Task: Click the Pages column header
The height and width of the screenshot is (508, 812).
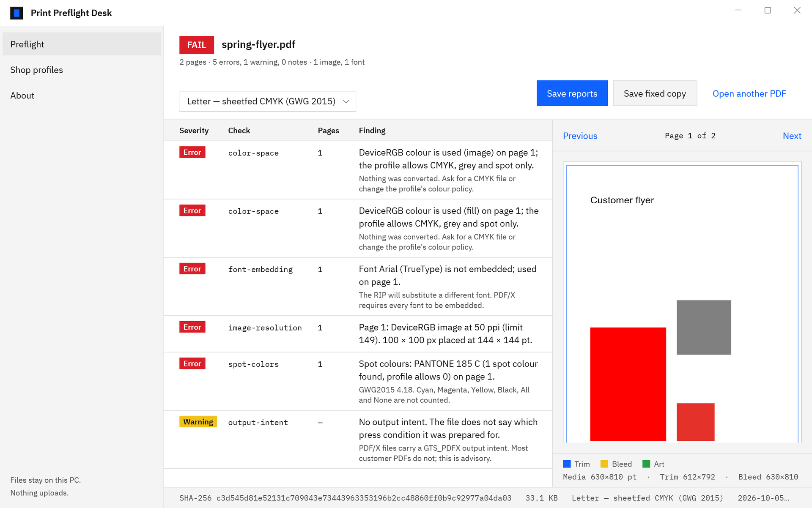Action: pyautogui.click(x=328, y=131)
